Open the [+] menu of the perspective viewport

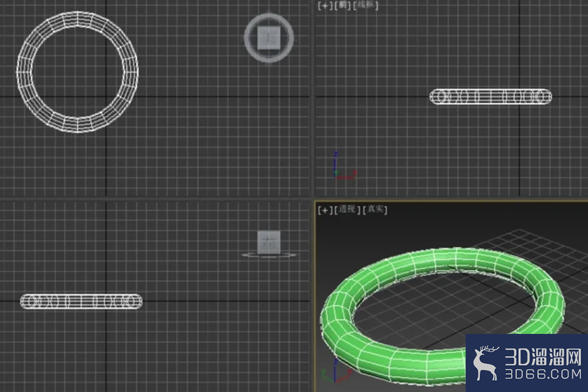pyautogui.click(x=325, y=210)
